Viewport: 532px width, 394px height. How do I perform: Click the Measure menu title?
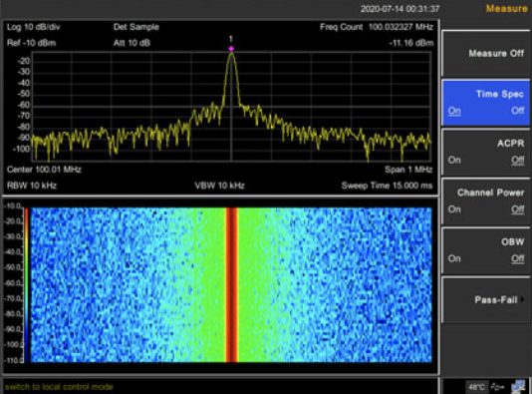tap(506, 8)
